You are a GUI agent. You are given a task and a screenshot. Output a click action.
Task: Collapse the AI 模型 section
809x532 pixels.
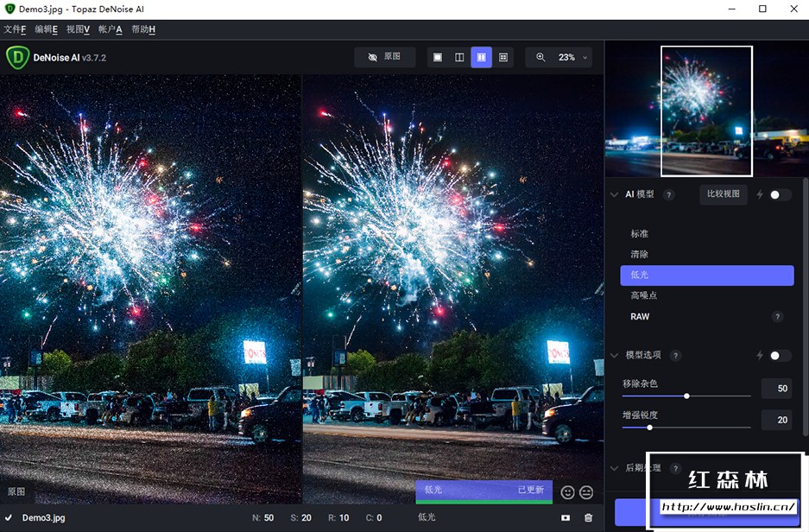[614, 195]
